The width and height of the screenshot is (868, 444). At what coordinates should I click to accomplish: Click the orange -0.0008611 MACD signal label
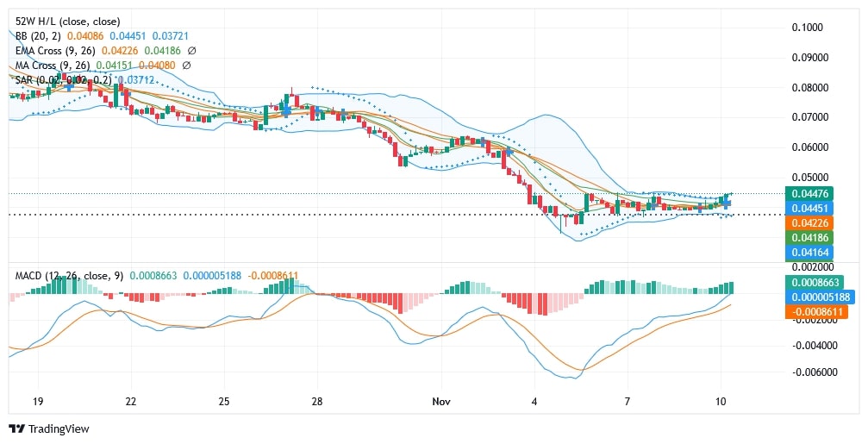817,311
